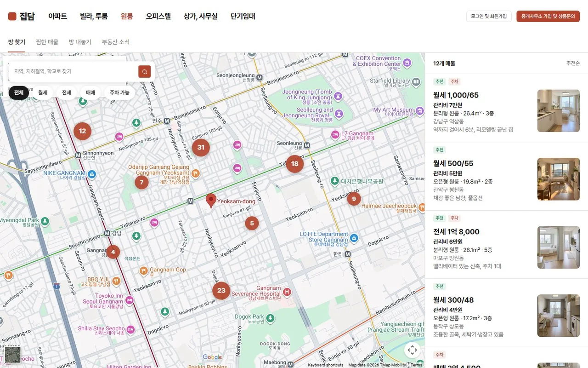
Task: Open the cluster marker showing 12
Action: coord(82,131)
